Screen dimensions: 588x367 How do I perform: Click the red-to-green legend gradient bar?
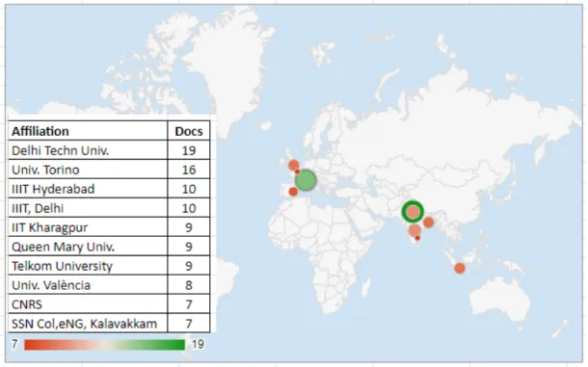[105, 345]
